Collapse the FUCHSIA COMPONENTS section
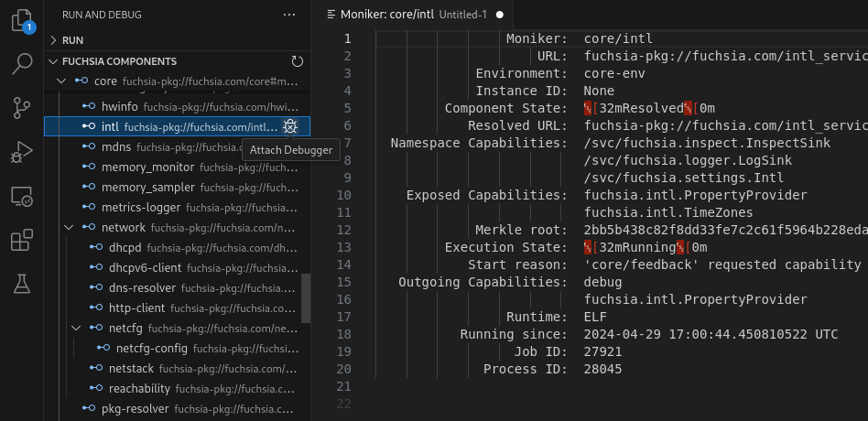The image size is (868, 421). [x=177, y=60]
